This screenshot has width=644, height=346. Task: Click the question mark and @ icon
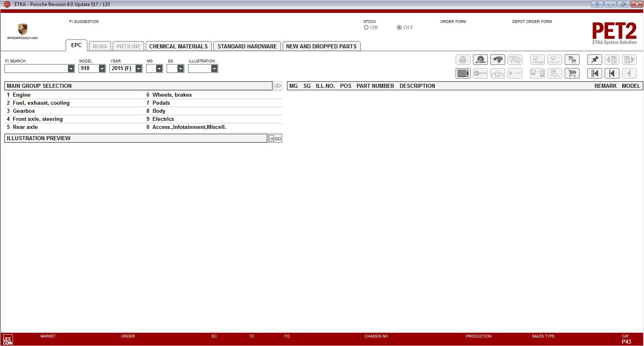point(515,60)
